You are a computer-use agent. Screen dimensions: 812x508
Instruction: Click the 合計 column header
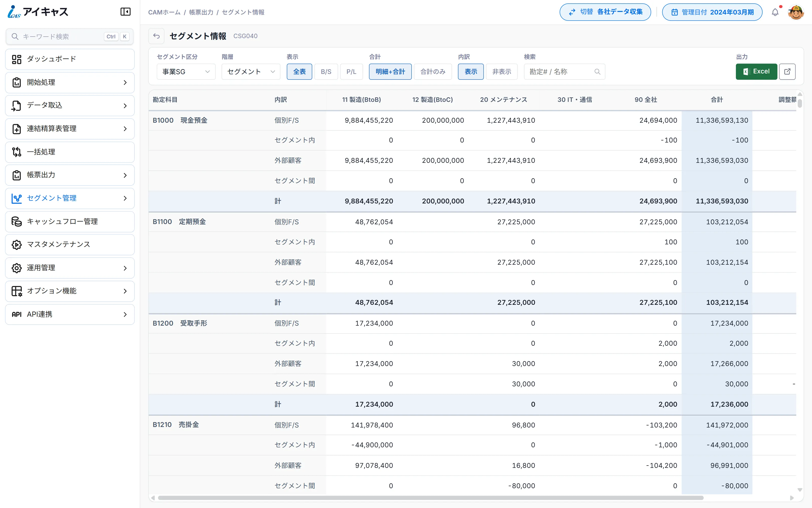pos(717,100)
